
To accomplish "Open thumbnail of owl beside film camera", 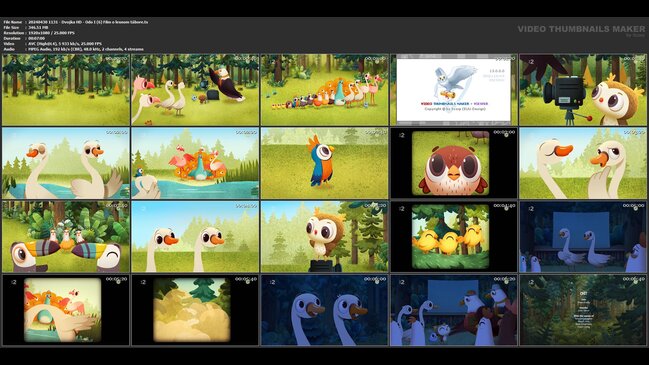I will 583,90.
